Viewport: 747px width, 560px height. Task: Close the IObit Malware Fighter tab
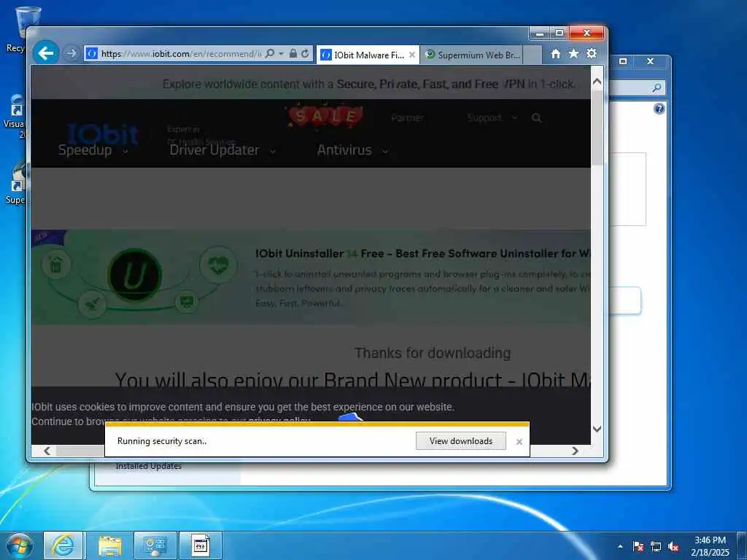(x=412, y=55)
